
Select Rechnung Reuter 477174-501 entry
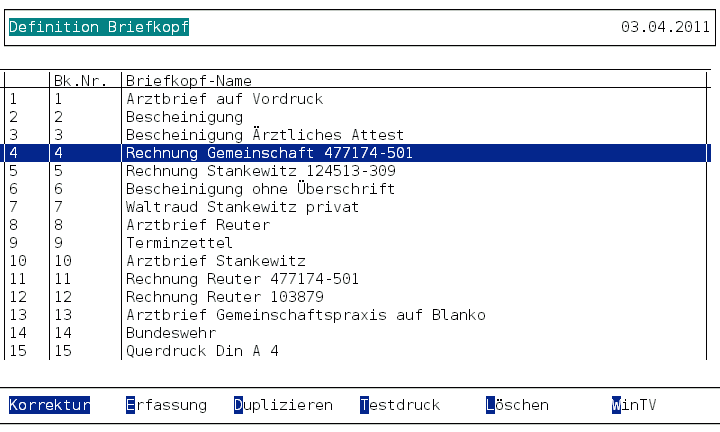(357, 279)
